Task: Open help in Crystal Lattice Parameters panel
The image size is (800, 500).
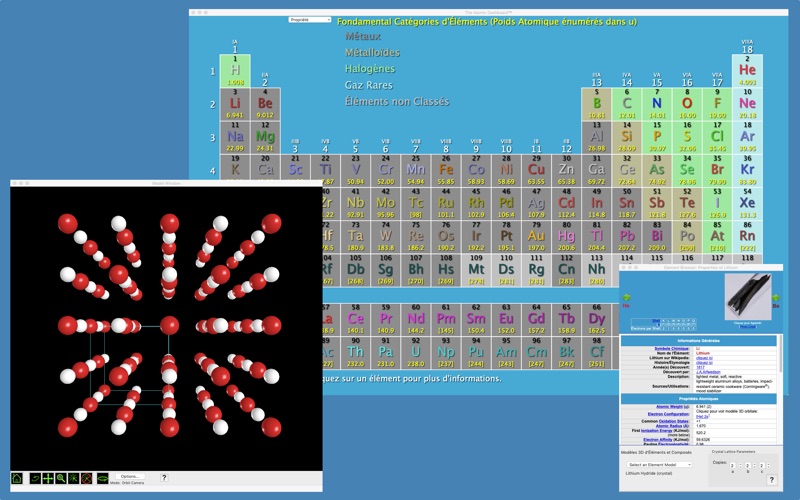Action: pos(771,480)
